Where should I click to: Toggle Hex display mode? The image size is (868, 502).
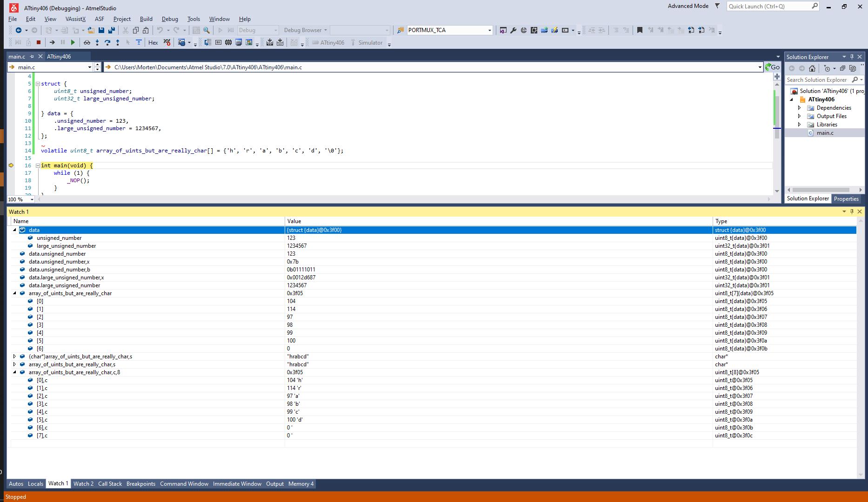(153, 42)
